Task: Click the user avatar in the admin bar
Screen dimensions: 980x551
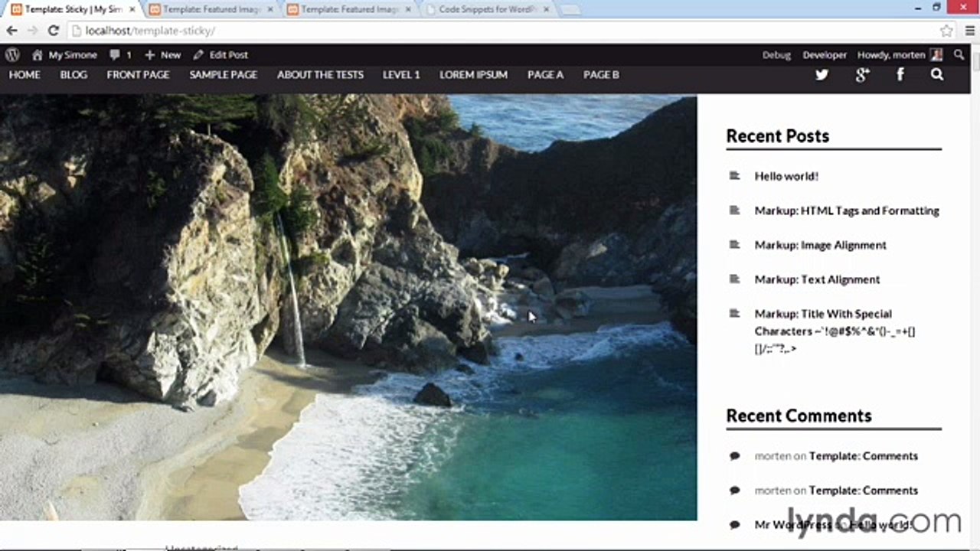Action: pos(936,55)
